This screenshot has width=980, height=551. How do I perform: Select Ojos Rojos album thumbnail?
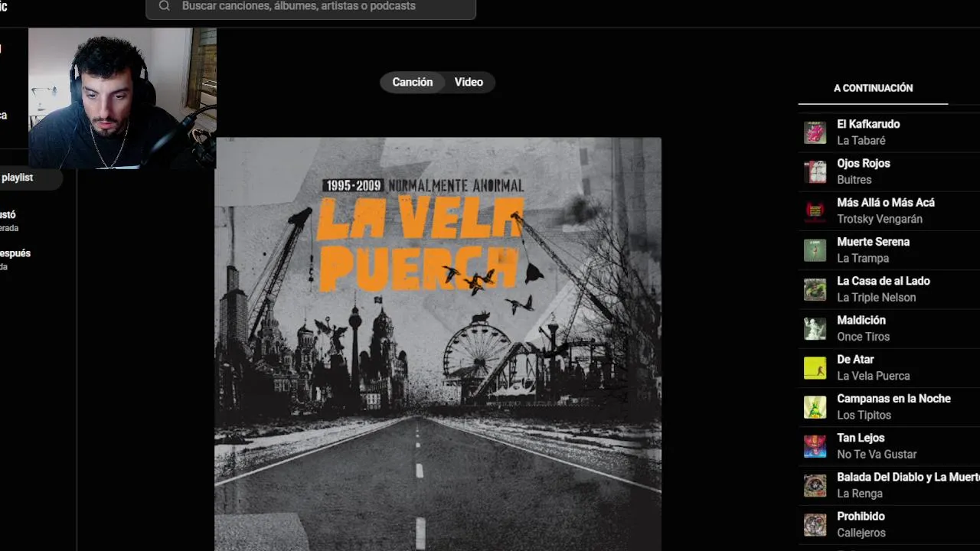tap(815, 171)
